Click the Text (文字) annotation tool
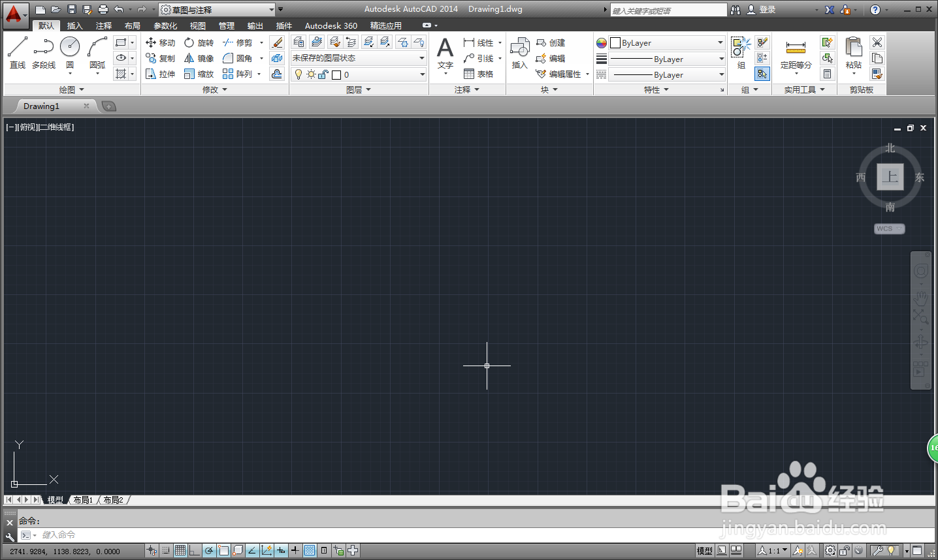This screenshot has height=560, width=938. 445,53
